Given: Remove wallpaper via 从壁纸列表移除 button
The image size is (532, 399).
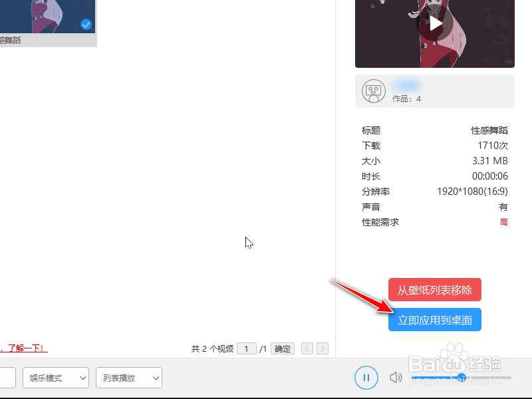Looking at the screenshot, I should pos(435,290).
